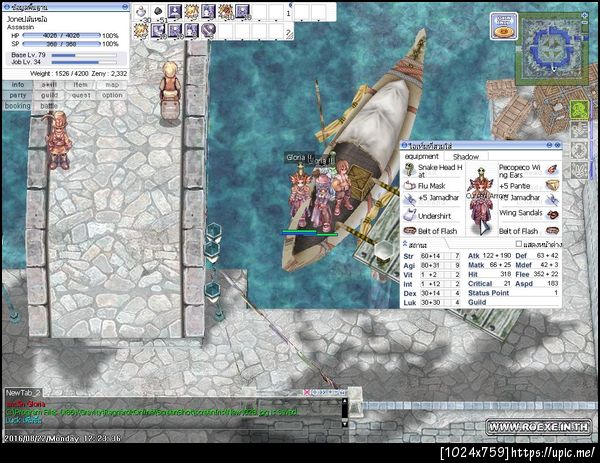
Task: Click the Pecopeco Wing Ears icon
Action: pyautogui.click(x=552, y=170)
